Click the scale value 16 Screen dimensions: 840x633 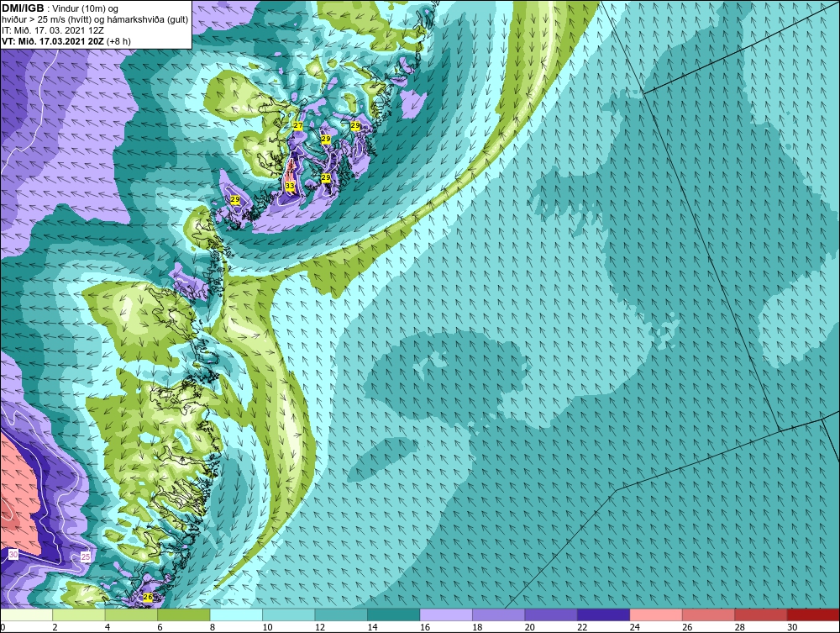tap(425, 627)
